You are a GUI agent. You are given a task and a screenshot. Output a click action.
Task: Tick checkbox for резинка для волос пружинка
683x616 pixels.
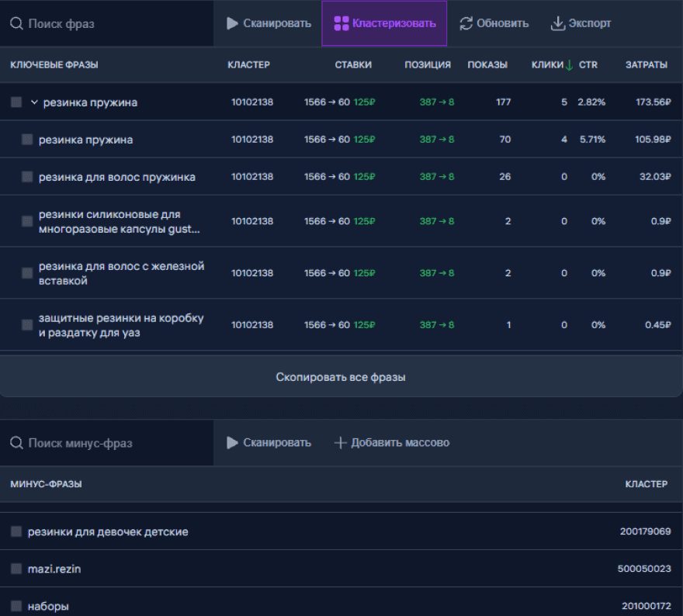click(27, 177)
